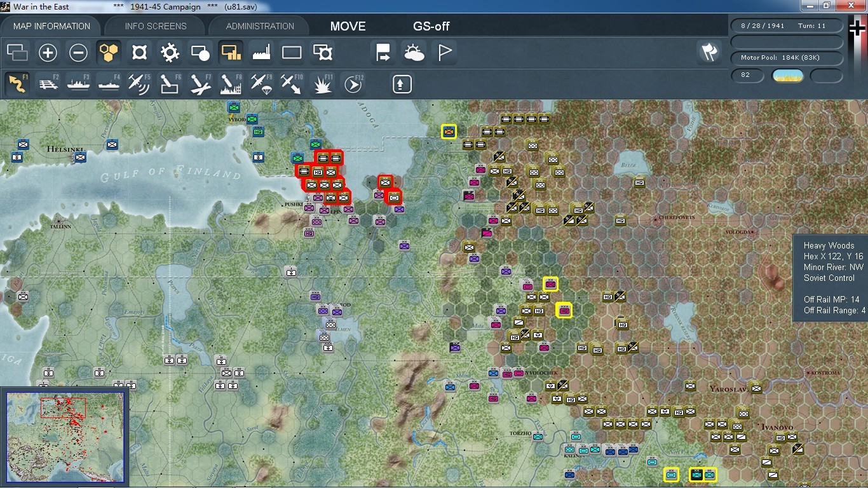Click the Heavy Woods hex info text
The height and width of the screenshot is (488, 868).
tap(829, 245)
